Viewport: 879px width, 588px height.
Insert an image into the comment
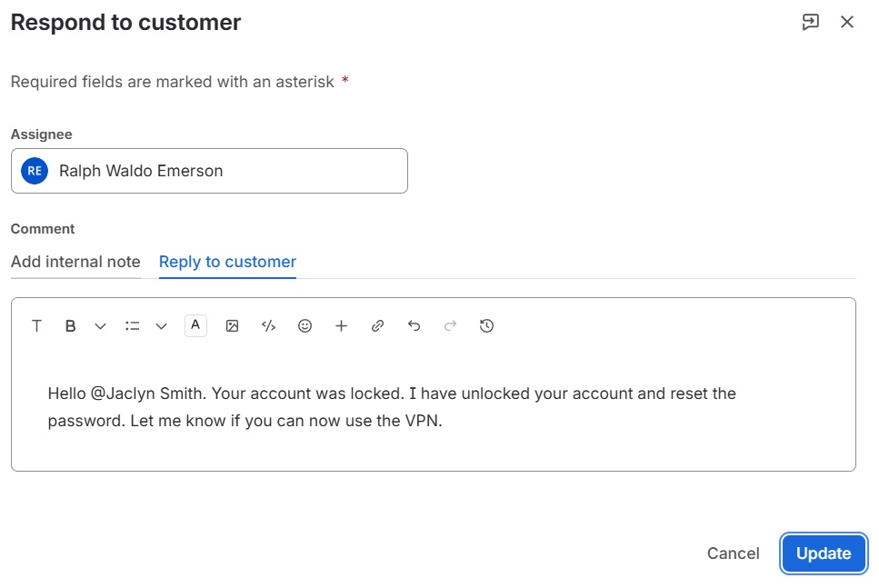(232, 325)
